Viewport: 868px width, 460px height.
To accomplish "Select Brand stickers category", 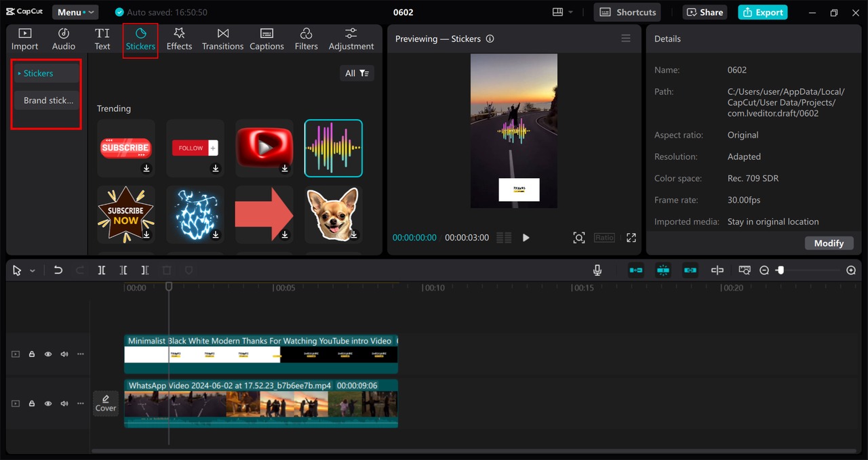I will click(47, 100).
